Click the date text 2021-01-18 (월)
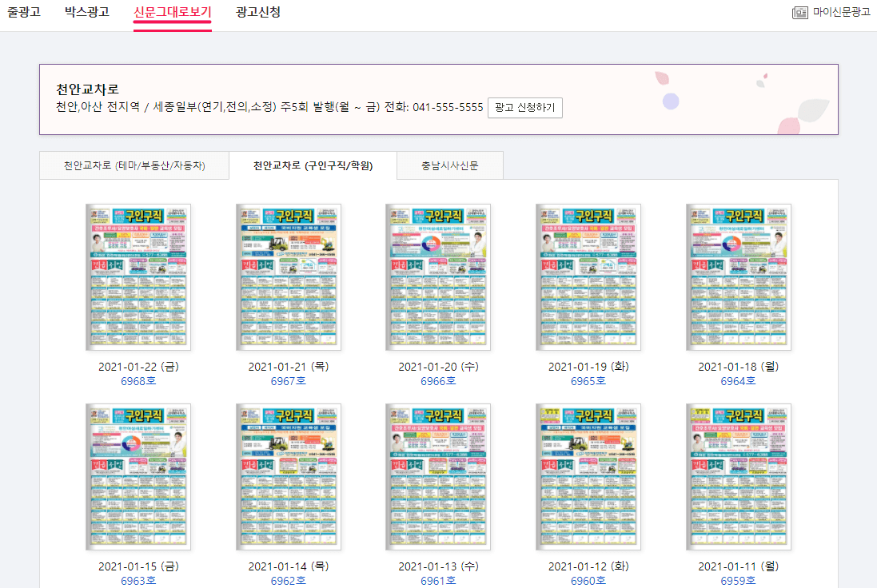The height and width of the screenshot is (588, 877). coord(738,367)
